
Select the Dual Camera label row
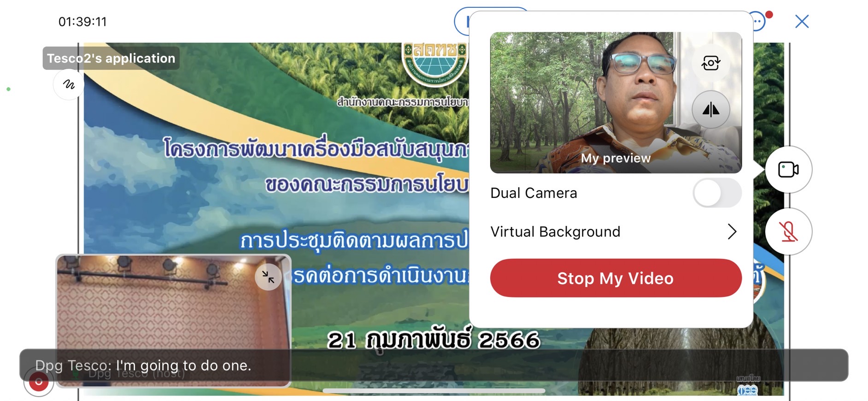[x=615, y=193]
